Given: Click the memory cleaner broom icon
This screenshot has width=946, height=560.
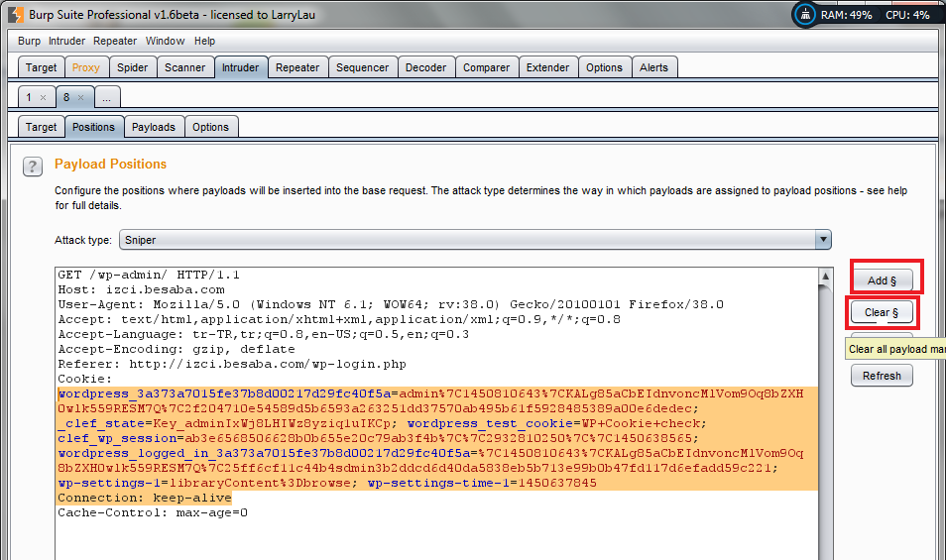Looking at the screenshot, I should (x=805, y=15).
